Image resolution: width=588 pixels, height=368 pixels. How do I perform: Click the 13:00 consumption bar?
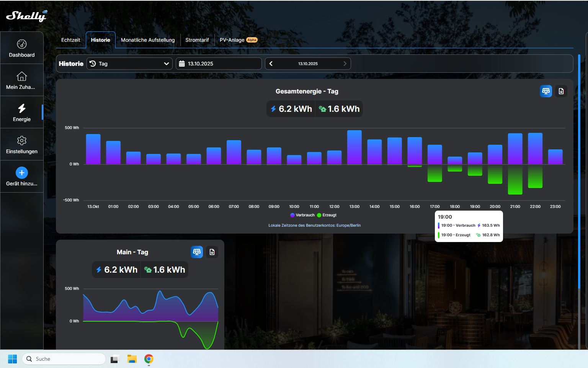(354, 147)
